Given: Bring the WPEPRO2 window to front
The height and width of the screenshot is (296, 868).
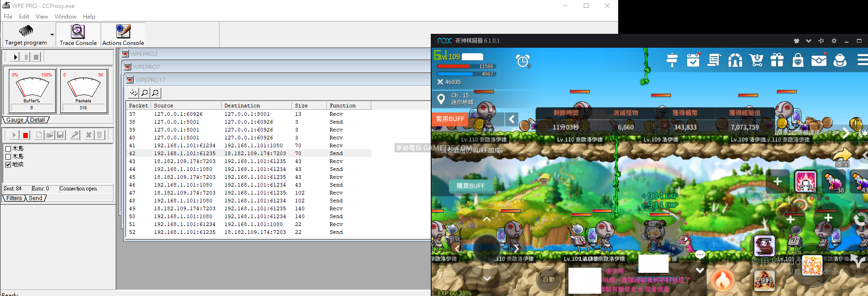Looking at the screenshot, I should 275,54.
